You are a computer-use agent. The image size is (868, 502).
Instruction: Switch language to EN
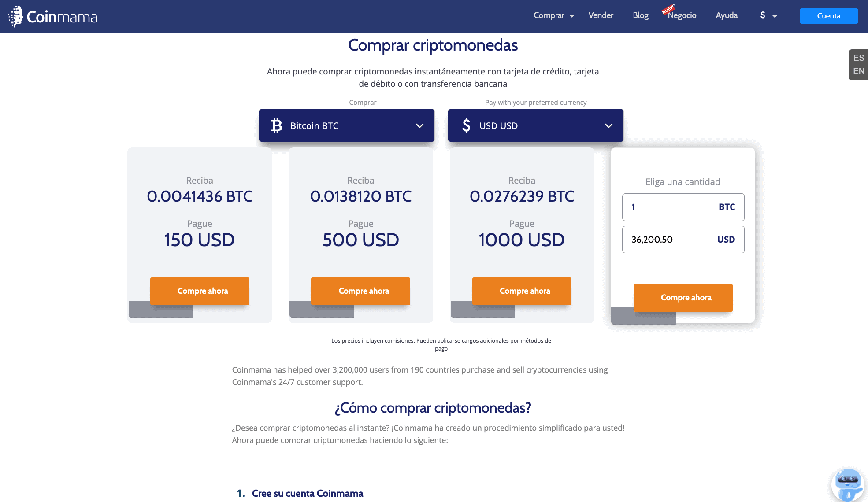pyautogui.click(x=858, y=71)
